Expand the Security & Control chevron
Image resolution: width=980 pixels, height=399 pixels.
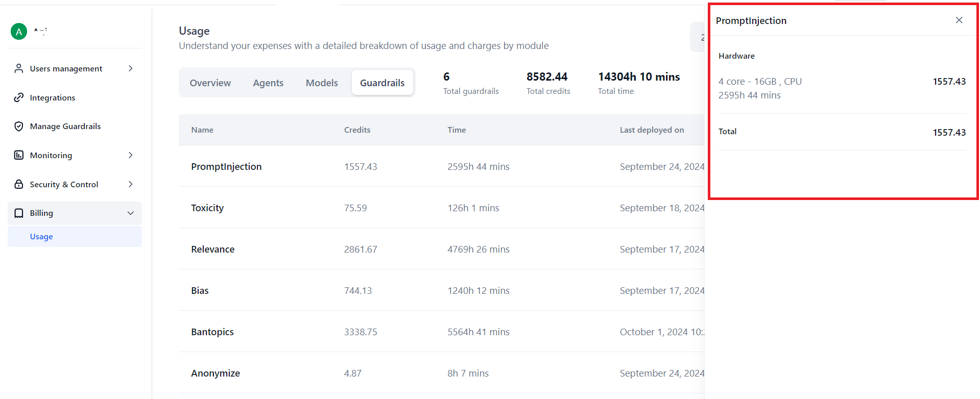click(x=131, y=184)
